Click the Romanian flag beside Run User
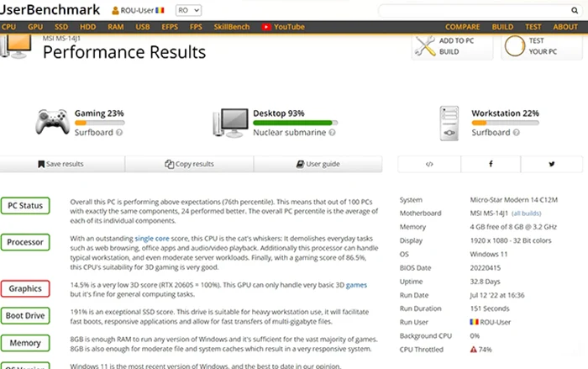 click(x=474, y=322)
